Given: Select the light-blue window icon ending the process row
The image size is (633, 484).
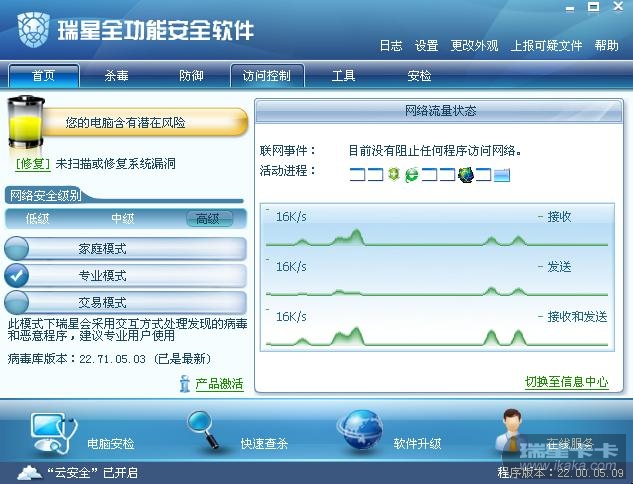Looking at the screenshot, I should point(502,175).
